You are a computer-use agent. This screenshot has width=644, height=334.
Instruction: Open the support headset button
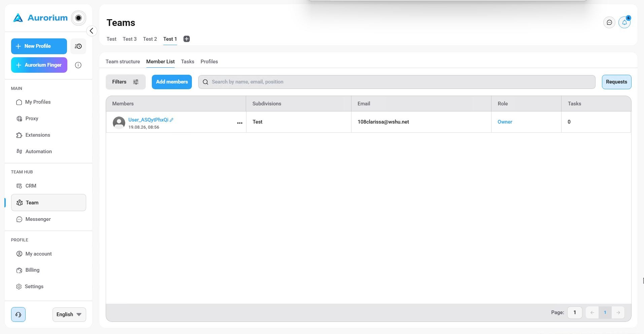18,314
